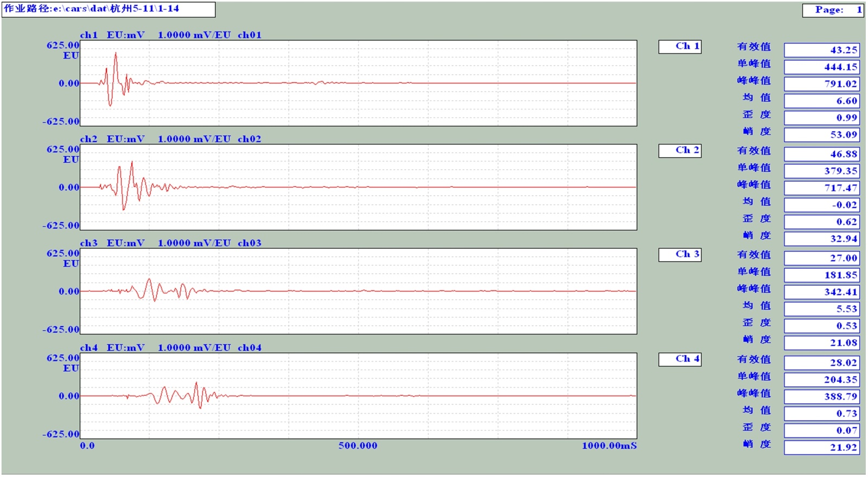
Task: Select Ch 3 single peak value 181.85
Action: tap(821, 275)
